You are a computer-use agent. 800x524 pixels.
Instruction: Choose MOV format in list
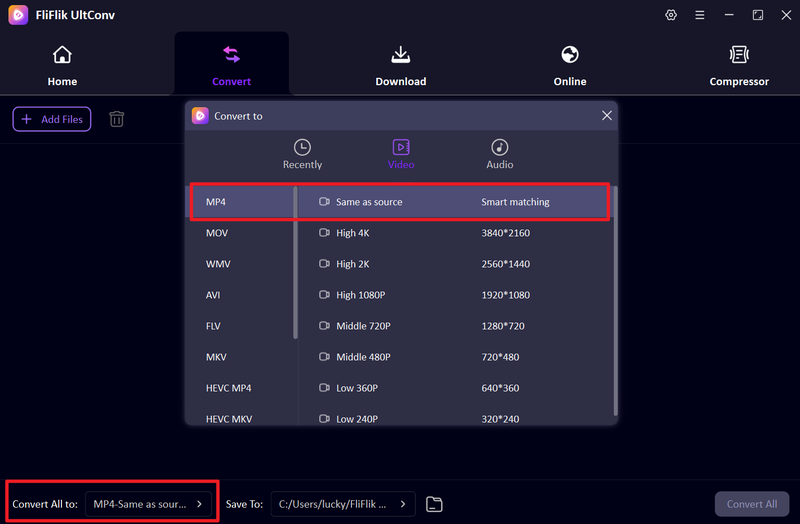click(240, 233)
